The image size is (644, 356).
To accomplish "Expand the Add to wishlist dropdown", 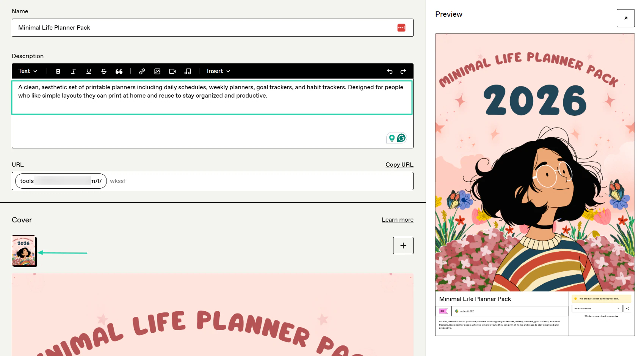I will [597, 309].
